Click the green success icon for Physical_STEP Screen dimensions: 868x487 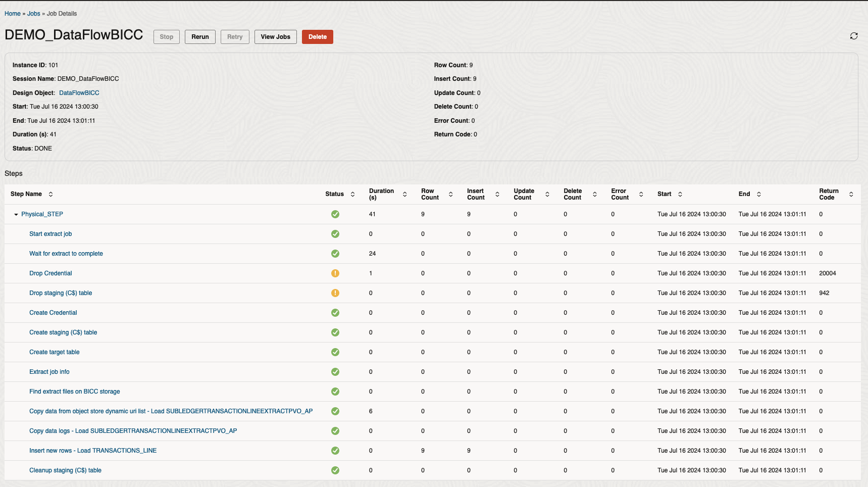pyautogui.click(x=335, y=214)
